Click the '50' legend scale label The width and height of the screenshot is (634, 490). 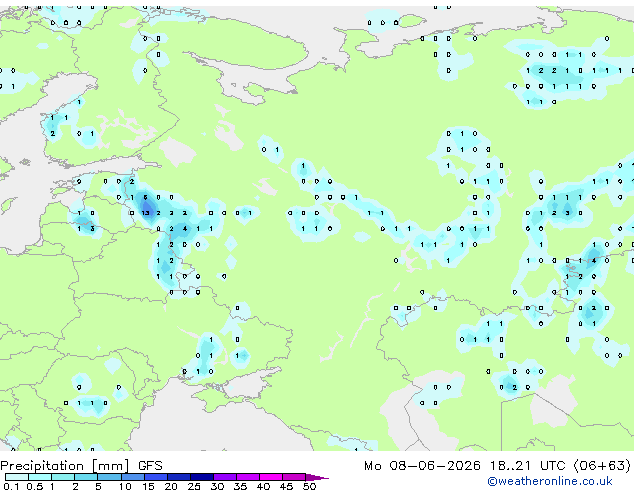tap(309, 486)
